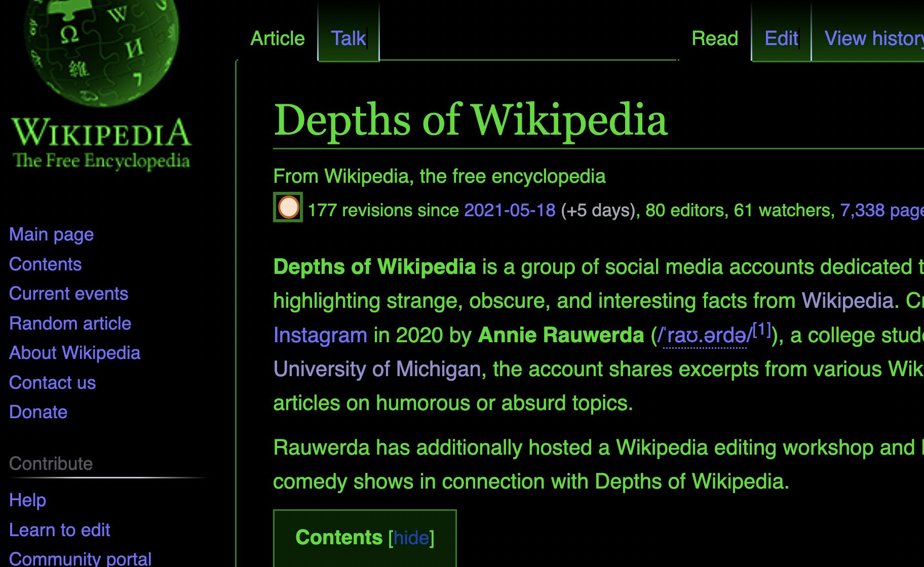Click the 2021-05-18 creation date link
The width and height of the screenshot is (924, 567).
510,210
